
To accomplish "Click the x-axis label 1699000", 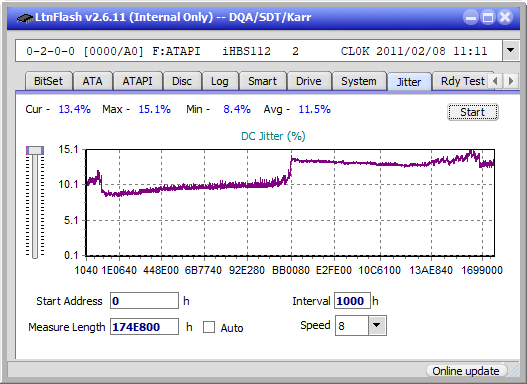I will 482,270.
